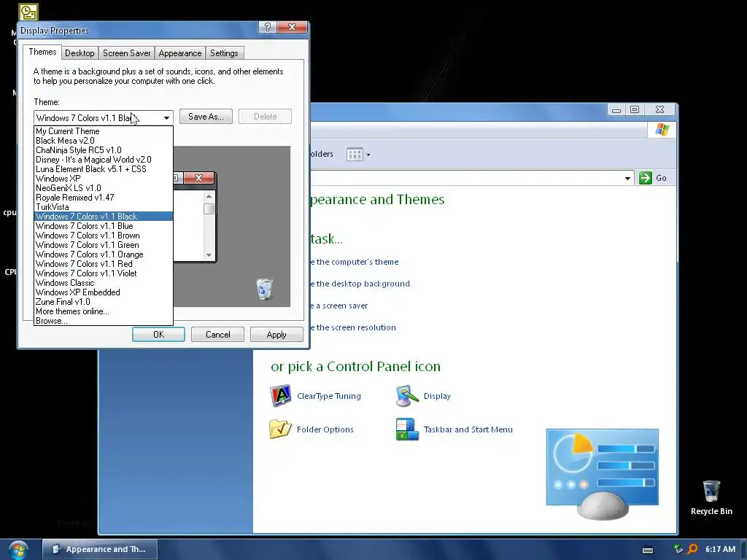Open the Views dropdown arrow

pyautogui.click(x=368, y=155)
